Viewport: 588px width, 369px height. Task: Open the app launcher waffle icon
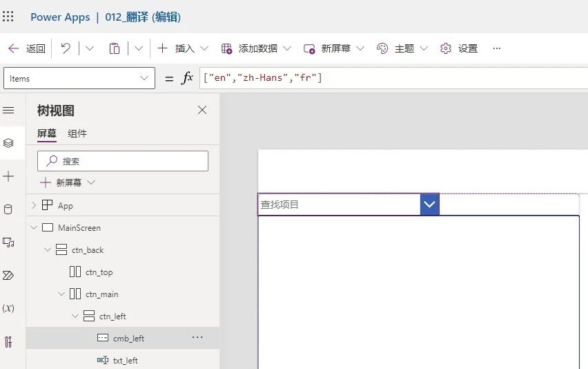pos(8,17)
